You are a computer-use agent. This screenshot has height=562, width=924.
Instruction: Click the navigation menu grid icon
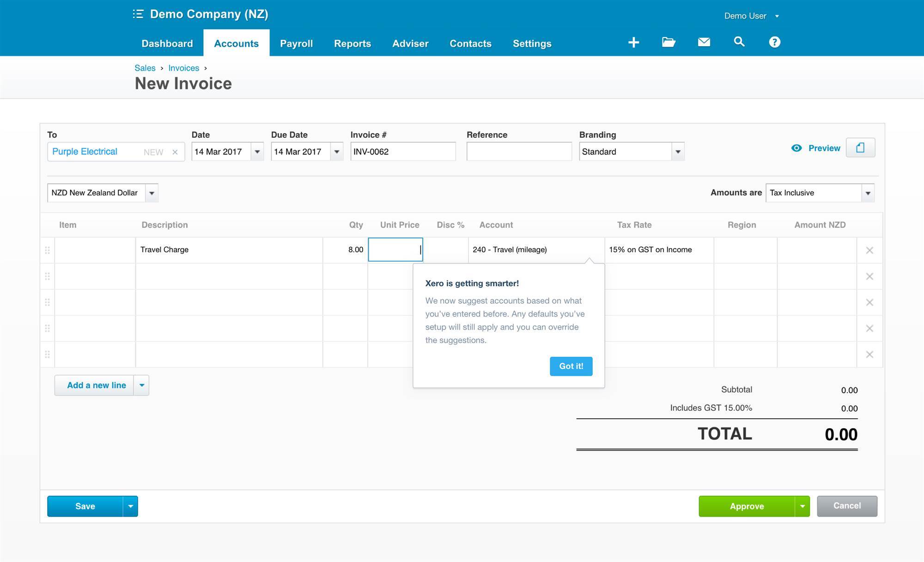pos(138,13)
